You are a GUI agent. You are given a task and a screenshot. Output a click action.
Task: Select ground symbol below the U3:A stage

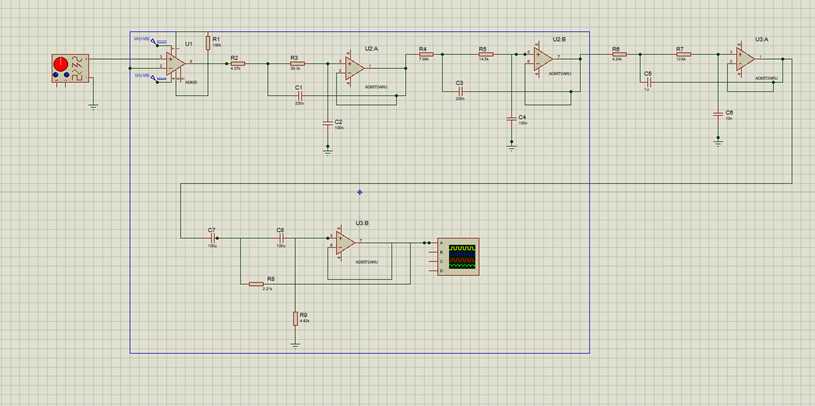pos(718,142)
